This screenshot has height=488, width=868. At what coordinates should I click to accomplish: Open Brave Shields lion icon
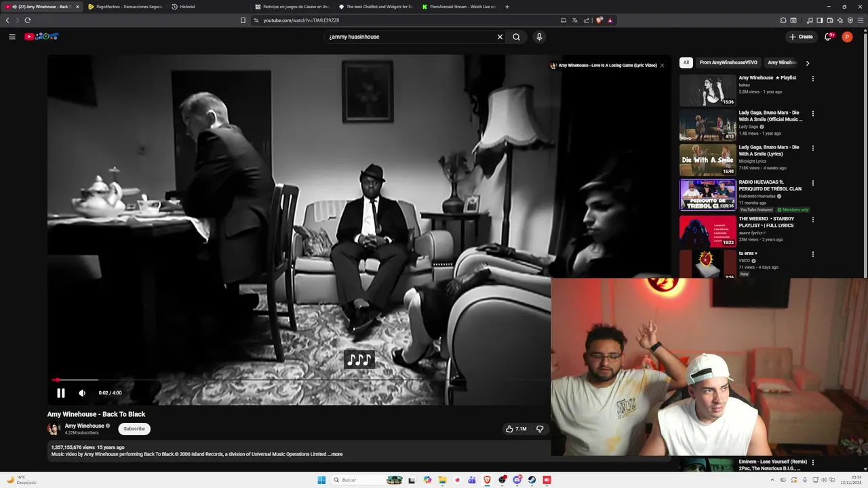click(599, 20)
